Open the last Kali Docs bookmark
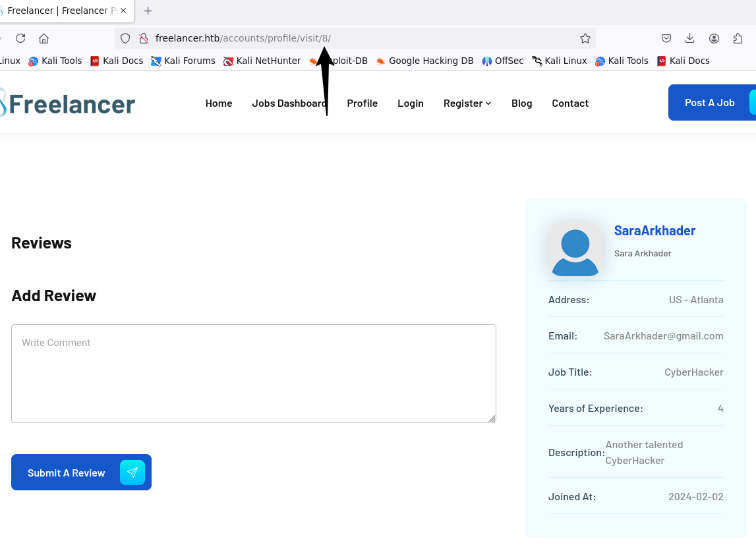The width and height of the screenshot is (756, 549). tap(683, 61)
